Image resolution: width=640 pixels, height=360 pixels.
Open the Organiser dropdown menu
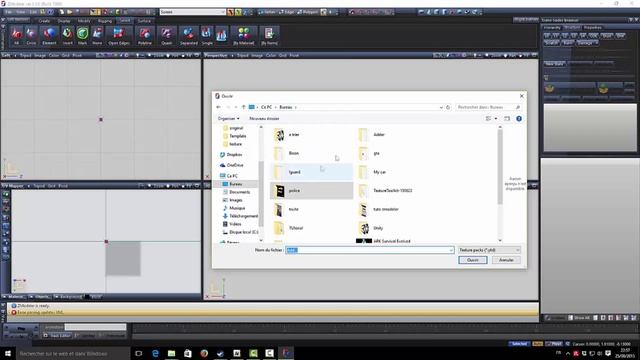229,118
